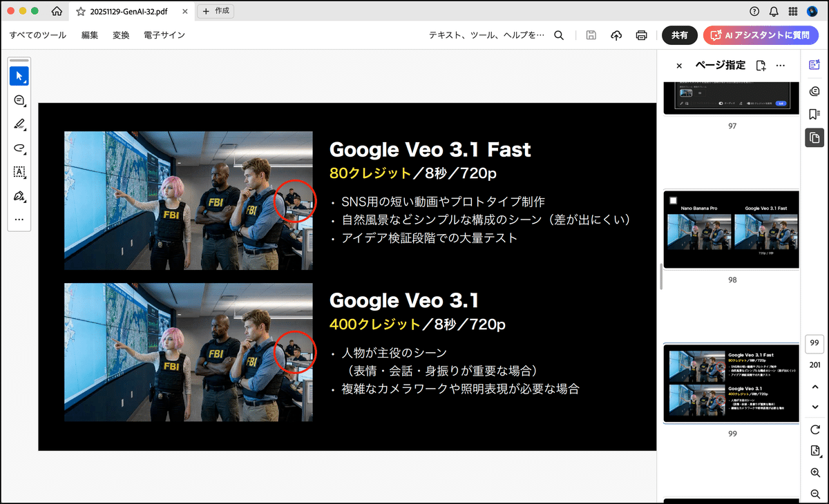Star the 20251129-GenAI-32.pdf file
This screenshot has width=829, height=504.
tap(81, 12)
